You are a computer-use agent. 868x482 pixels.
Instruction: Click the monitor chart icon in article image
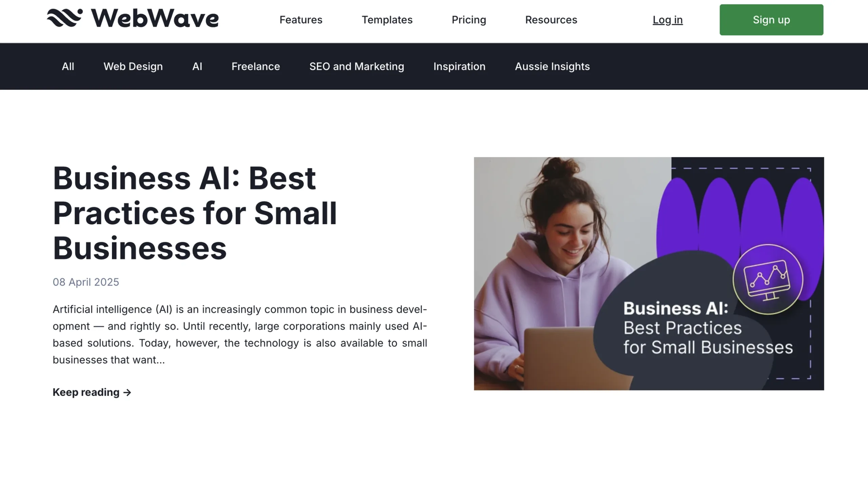pos(768,279)
